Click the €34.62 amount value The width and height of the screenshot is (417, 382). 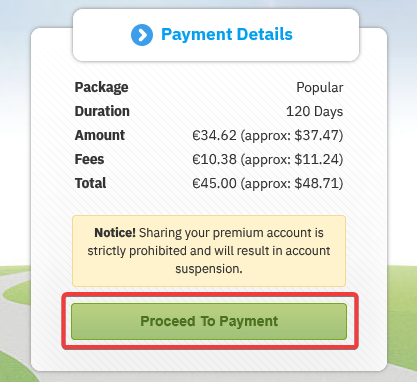pyautogui.click(x=214, y=135)
